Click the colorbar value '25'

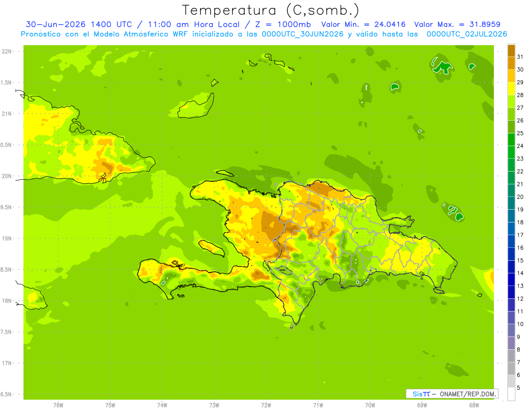[520, 133]
